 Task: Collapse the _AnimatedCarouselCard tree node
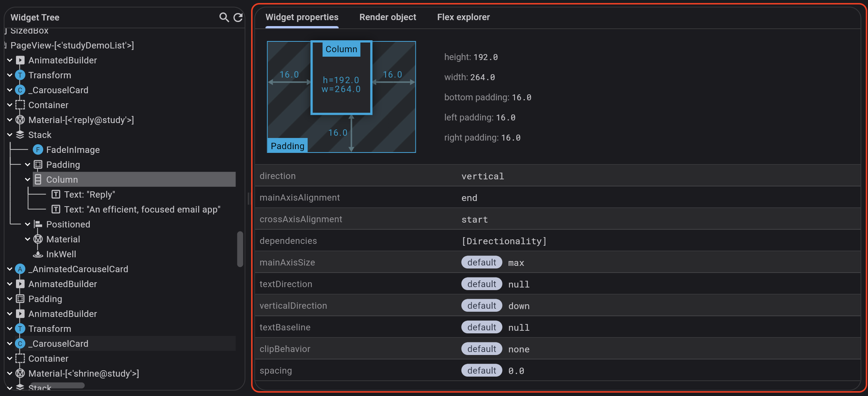[10, 269]
